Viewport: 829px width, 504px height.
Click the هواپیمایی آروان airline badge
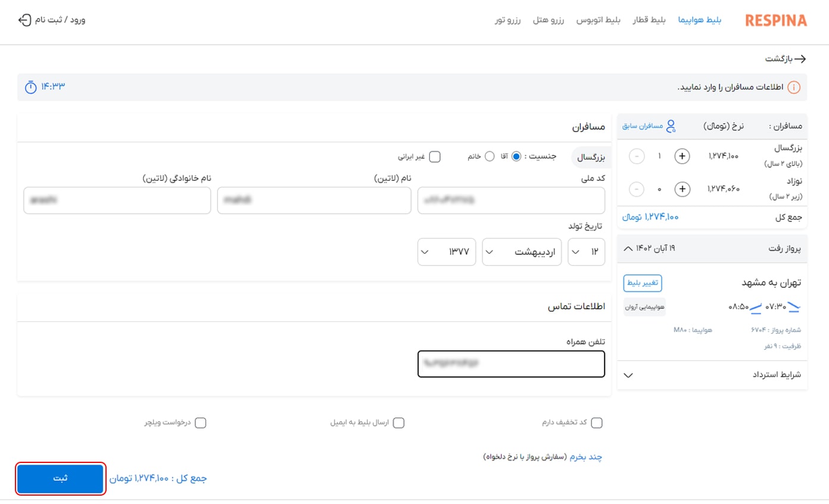pos(645,306)
